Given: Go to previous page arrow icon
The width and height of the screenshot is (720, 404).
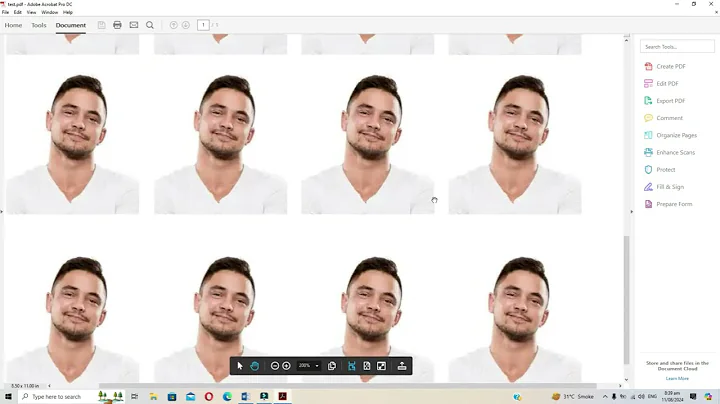Looking at the screenshot, I should [x=174, y=25].
